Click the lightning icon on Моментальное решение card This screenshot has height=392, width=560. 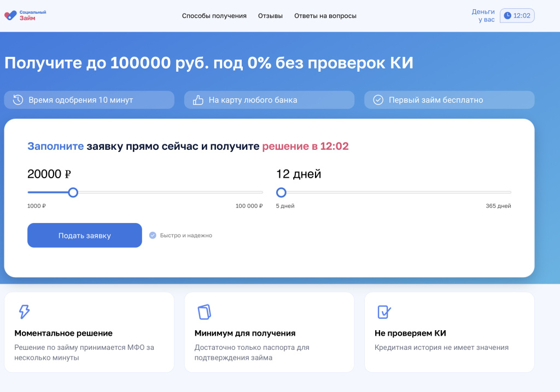coord(22,312)
